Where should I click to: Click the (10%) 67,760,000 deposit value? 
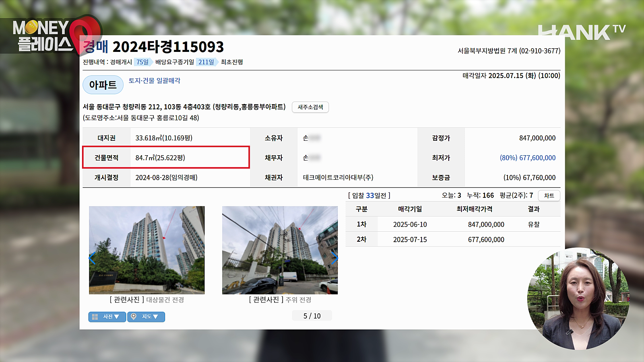coord(529,177)
